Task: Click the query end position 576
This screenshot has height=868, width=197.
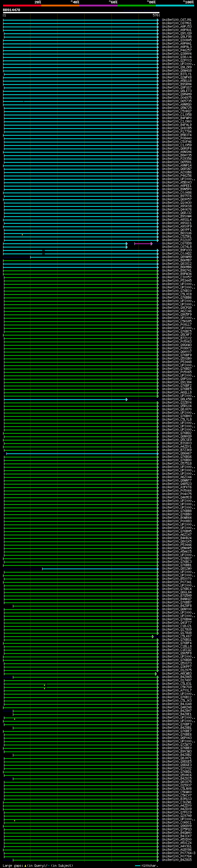Action: (x=155, y=15)
